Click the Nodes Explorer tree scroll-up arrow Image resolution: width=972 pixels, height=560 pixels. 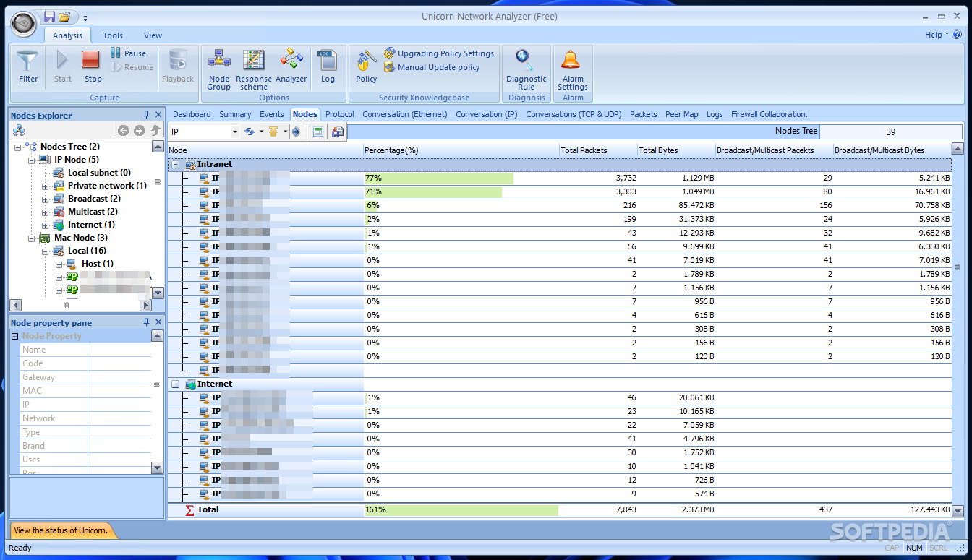tap(158, 147)
